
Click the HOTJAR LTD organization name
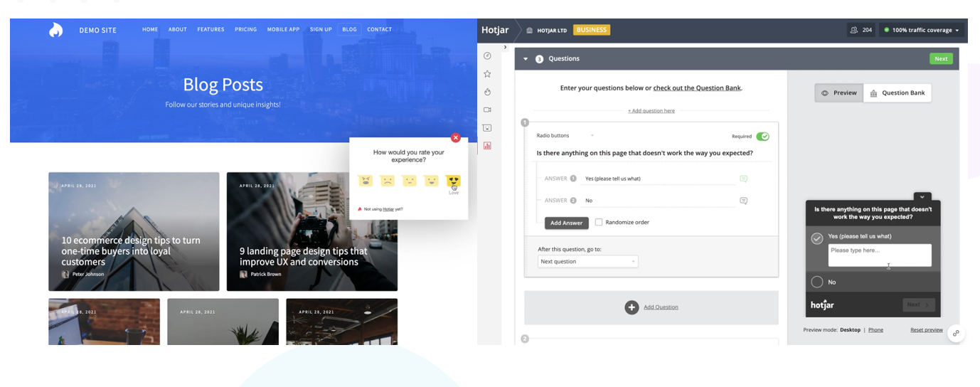click(x=552, y=30)
